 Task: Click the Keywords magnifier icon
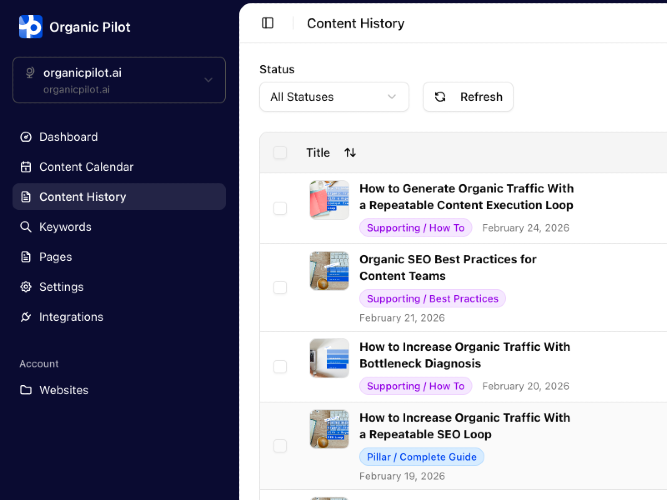pyautogui.click(x=26, y=227)
